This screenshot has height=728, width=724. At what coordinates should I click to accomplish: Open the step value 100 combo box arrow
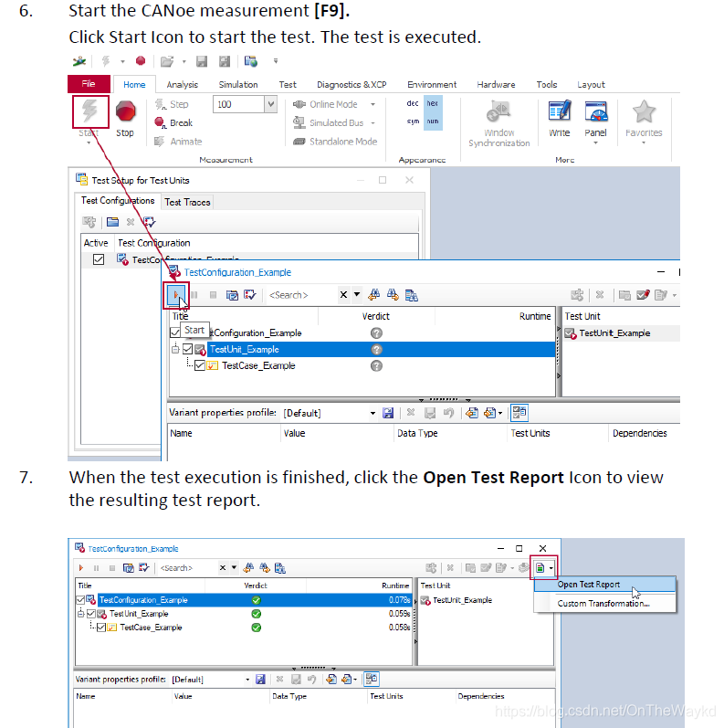point(270,104)
